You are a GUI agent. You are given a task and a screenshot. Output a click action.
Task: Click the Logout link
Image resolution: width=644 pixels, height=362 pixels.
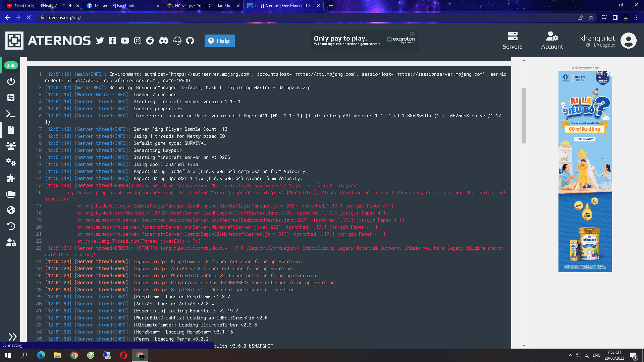pos(605,45)
